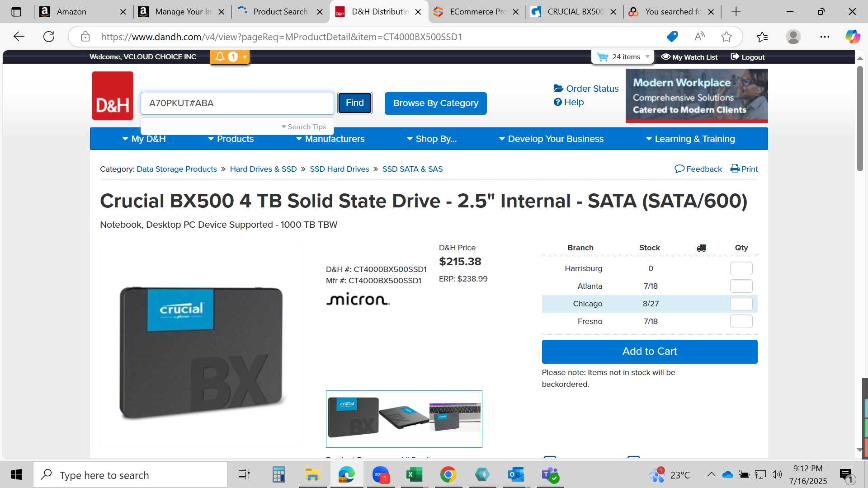Screen dimensions: 868x488
Task: Open the browser Settings and more menu
Action: point(825,37)
